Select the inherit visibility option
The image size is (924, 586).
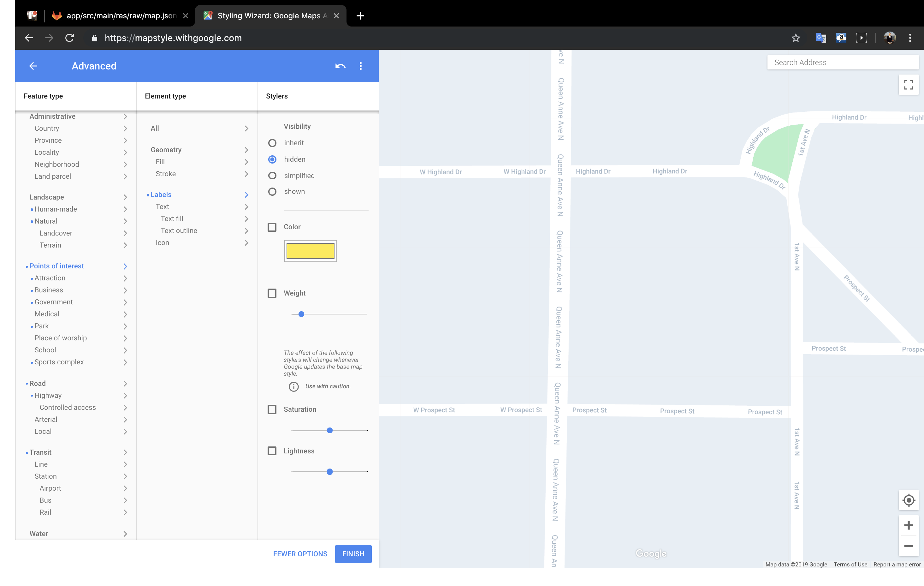click(x=272, y=143)
